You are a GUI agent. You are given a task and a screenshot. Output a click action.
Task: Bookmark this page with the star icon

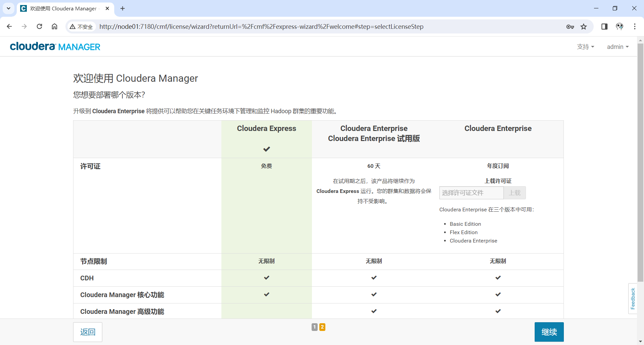tap(584, 27)
